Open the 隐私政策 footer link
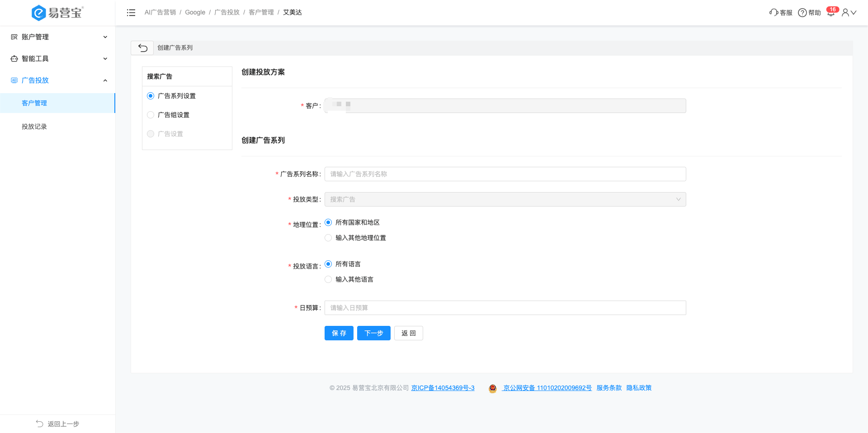Viewport: 868px width, 433px height. click(639, 388)
